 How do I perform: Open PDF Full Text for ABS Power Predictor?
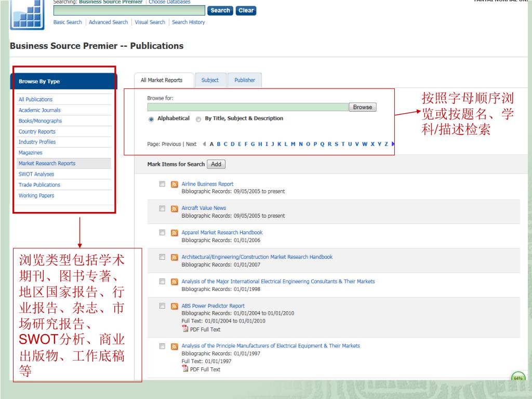click(x=205, y=329)
